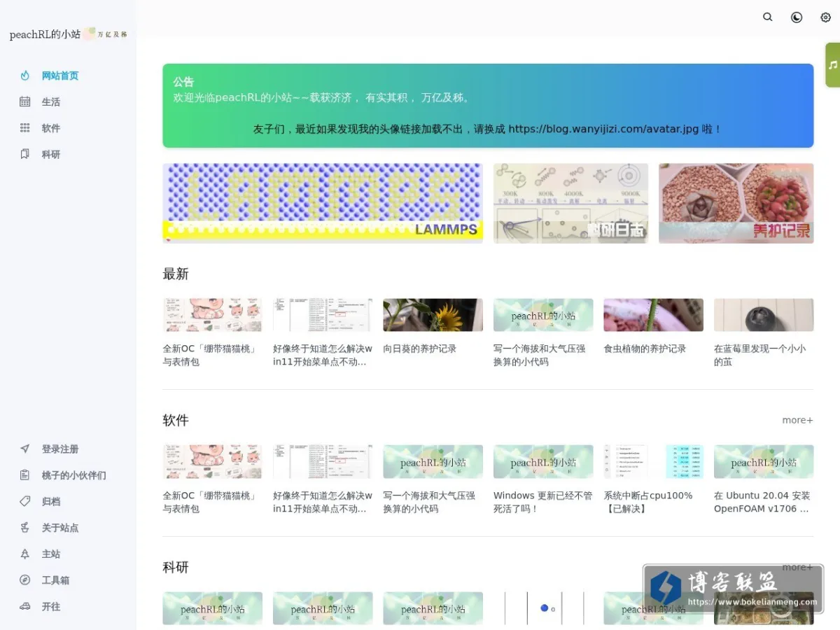
Task: Click more+ link in 软件 section
Action: point(798,420)
